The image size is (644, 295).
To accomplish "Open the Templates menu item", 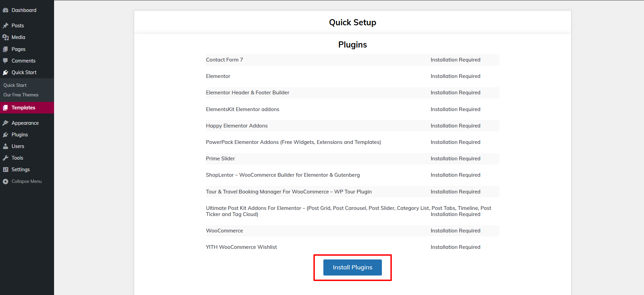I will coord(27,108).
